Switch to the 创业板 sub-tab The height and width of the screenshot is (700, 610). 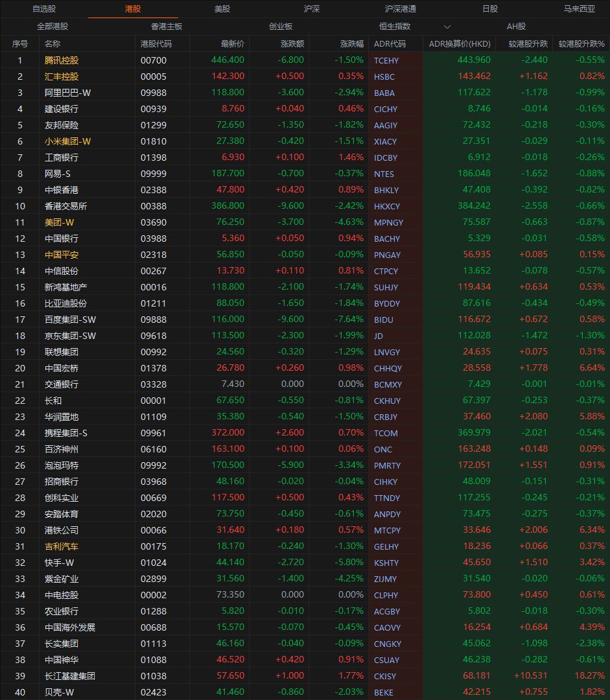281,27
